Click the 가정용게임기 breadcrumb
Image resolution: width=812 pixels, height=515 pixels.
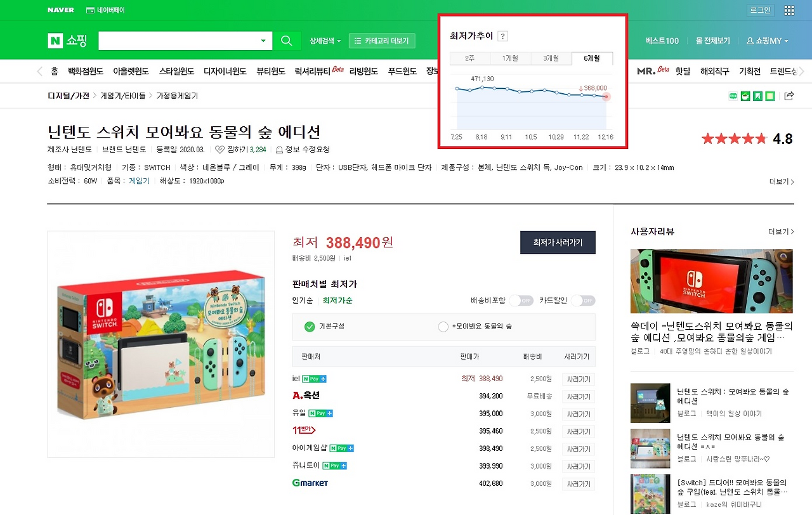click(177, 96)
